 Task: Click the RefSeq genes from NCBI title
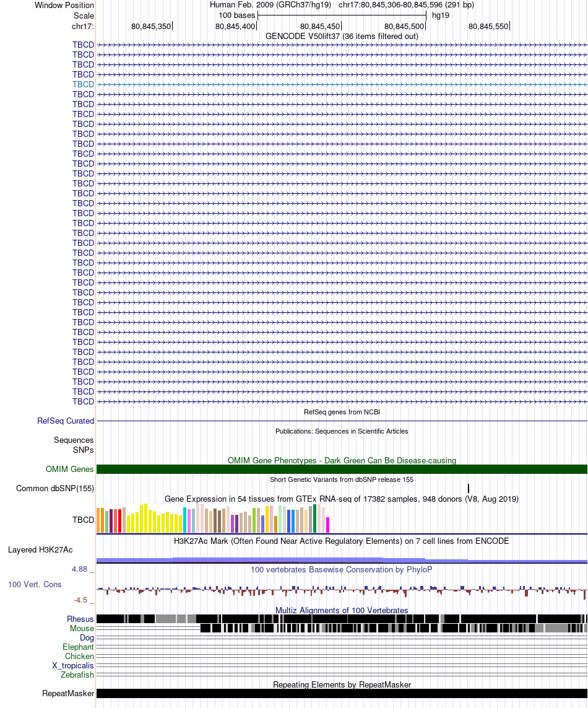pos(342,413)
